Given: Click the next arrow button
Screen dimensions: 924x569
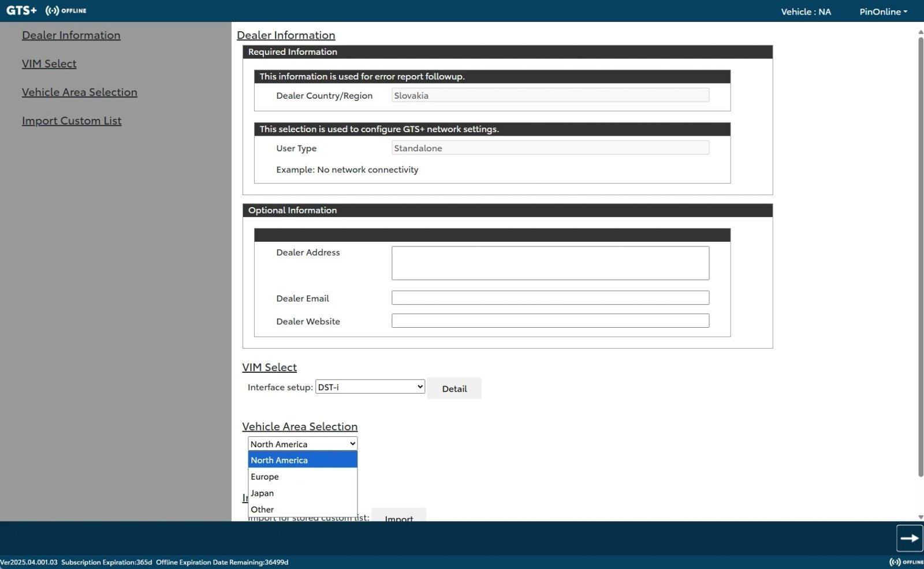Looking at the screenshot, I should tap(909, 538).
